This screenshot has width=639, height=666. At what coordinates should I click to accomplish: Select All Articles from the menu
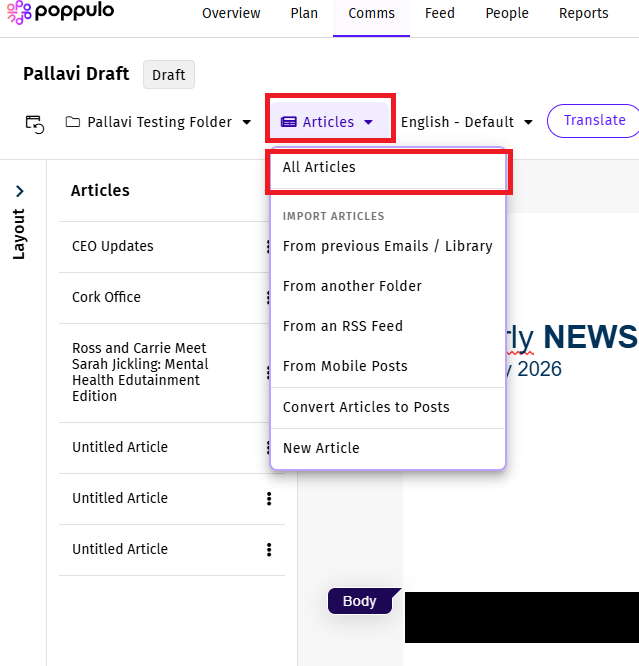319,167
